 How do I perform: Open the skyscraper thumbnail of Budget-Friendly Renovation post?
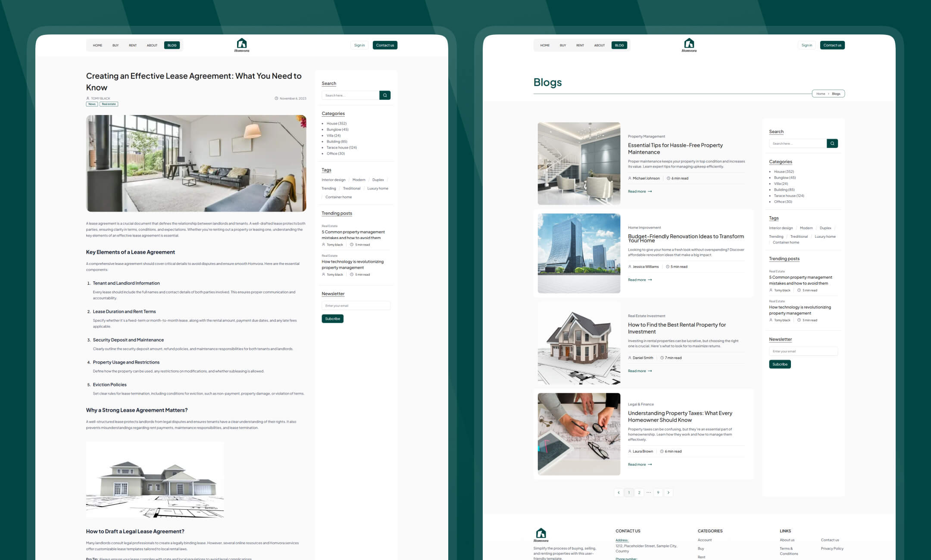point(579,253)
